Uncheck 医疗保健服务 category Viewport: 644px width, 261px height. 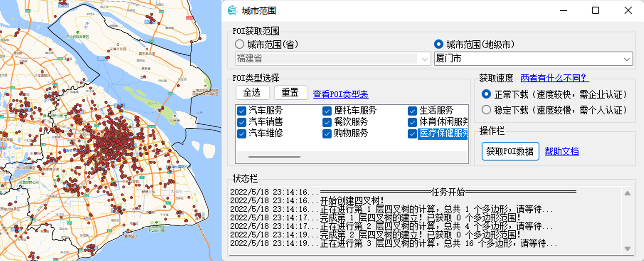(411, 134)
